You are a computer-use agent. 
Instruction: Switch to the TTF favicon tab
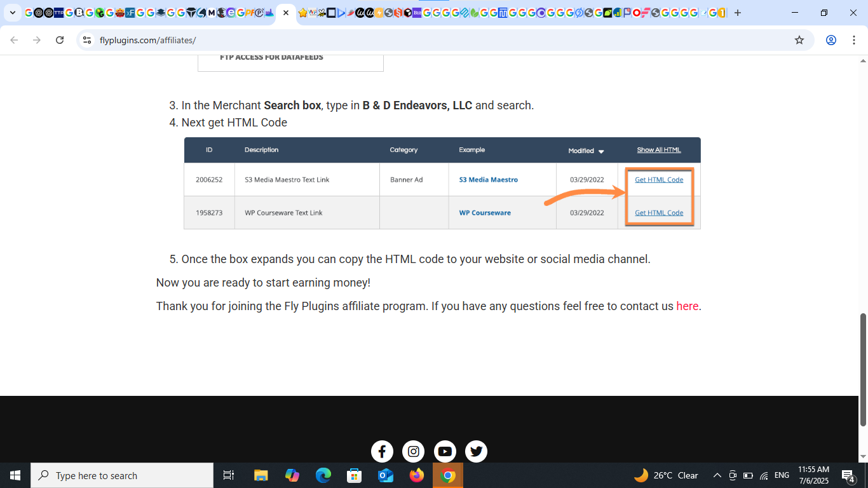click(x=58, y=13)
